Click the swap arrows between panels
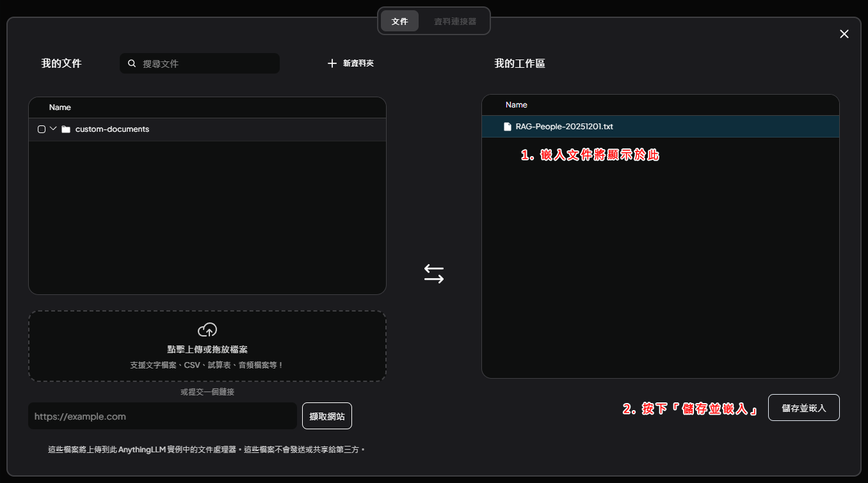 pos(433,274)
